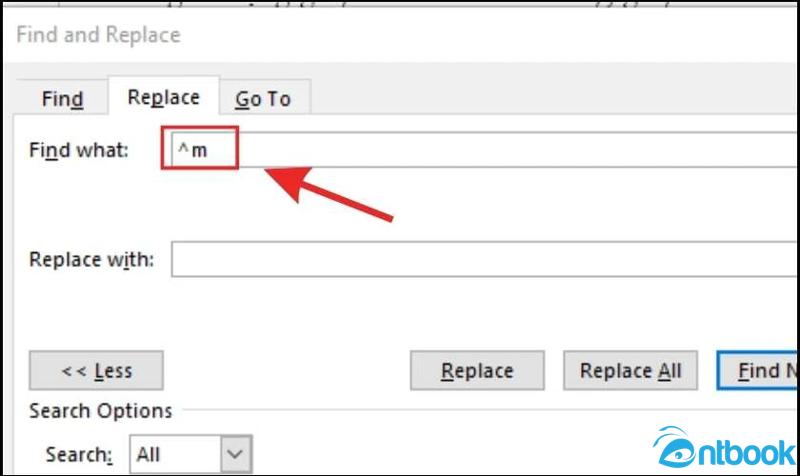The height and width of the screenshot is (476, 800).
Task: Click the ntbook watermark text
Action: (746, 452)
